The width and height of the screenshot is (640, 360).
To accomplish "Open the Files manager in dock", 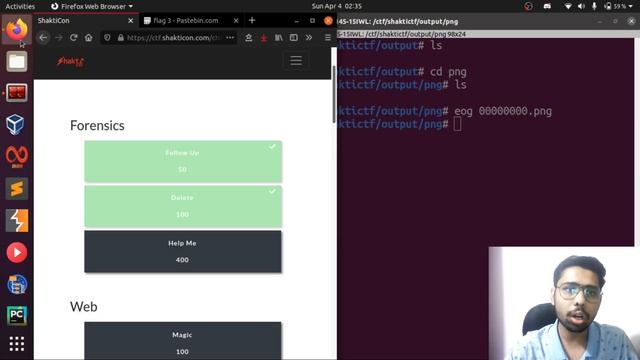I will pyautogui.click(x=17, y=62).
